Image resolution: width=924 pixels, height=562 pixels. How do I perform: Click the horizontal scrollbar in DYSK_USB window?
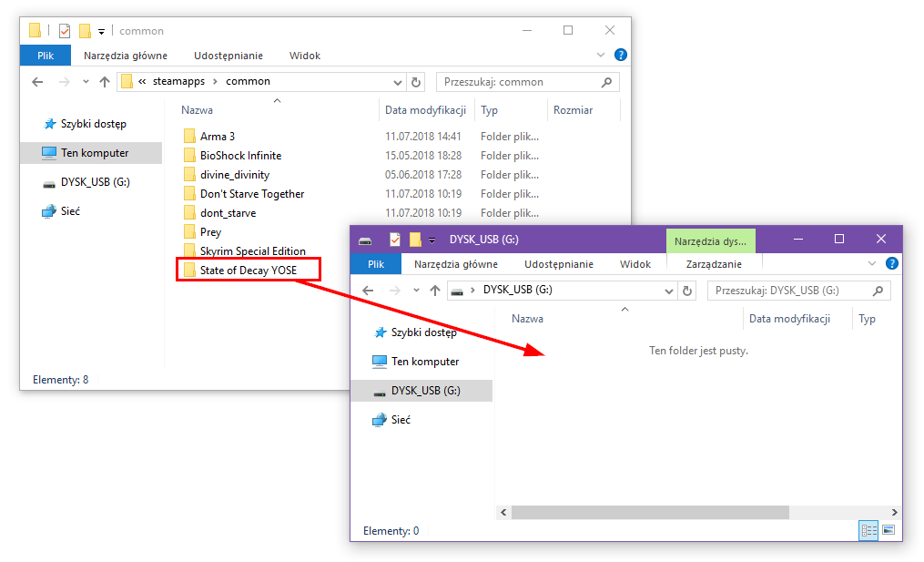tap(649, 513)
